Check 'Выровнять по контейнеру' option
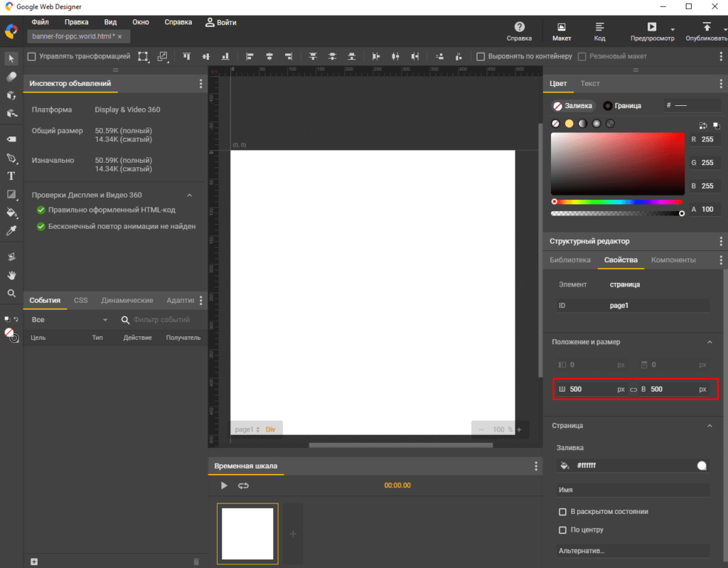Image resolution: width=728 pixels, height=568 pixels. click(x=481, y=56)
